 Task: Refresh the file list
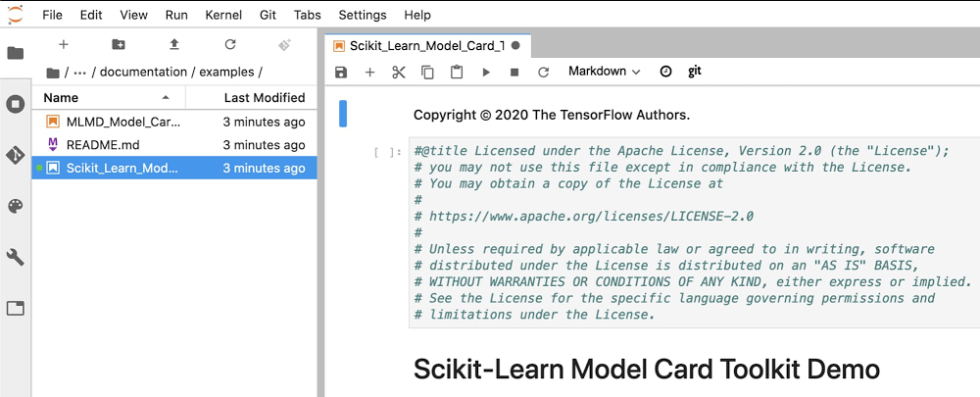click(x=230, y=44)
